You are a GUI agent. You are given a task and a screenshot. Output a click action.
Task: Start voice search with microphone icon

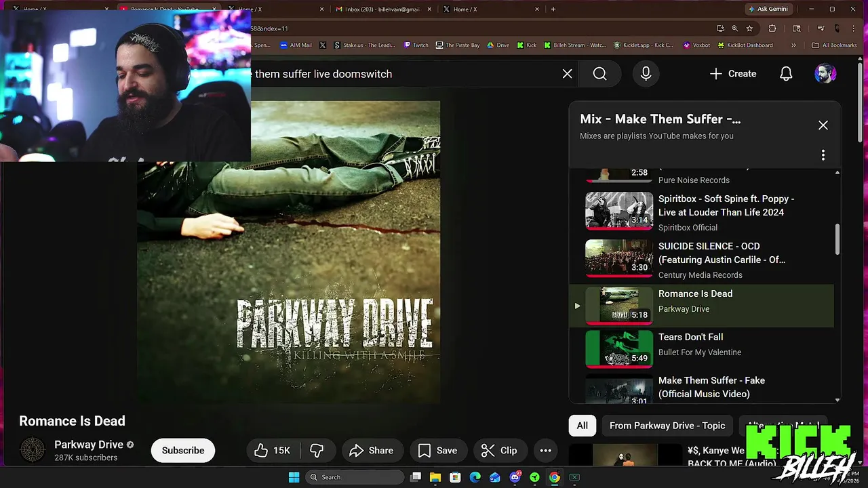[x=646, y=74]
